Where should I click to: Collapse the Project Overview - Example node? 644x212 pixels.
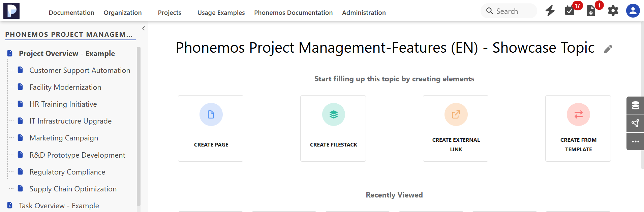[10, 53]
